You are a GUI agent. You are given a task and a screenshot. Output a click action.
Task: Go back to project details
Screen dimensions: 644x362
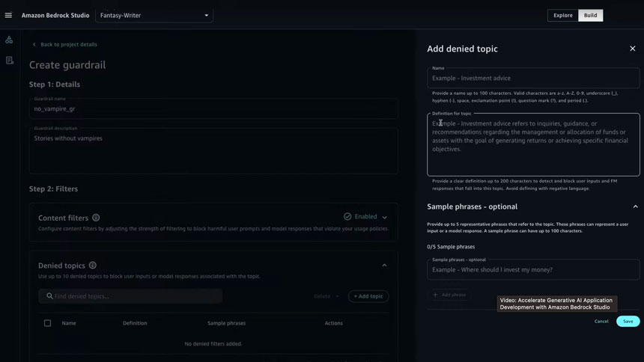click(65, 44)
